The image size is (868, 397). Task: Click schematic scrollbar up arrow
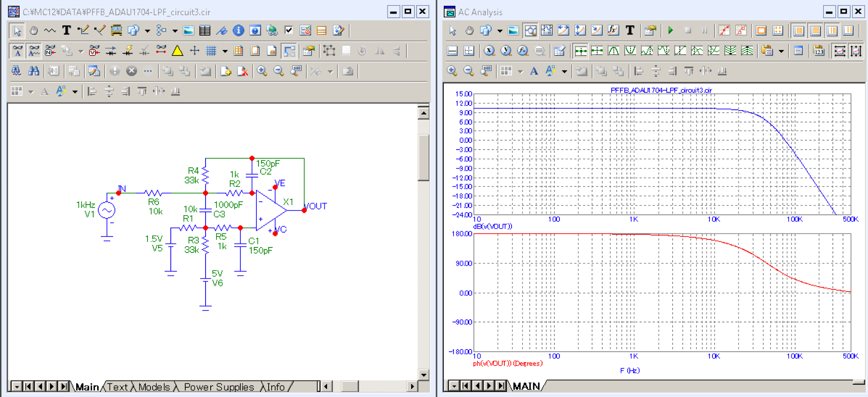pos(423,113)
